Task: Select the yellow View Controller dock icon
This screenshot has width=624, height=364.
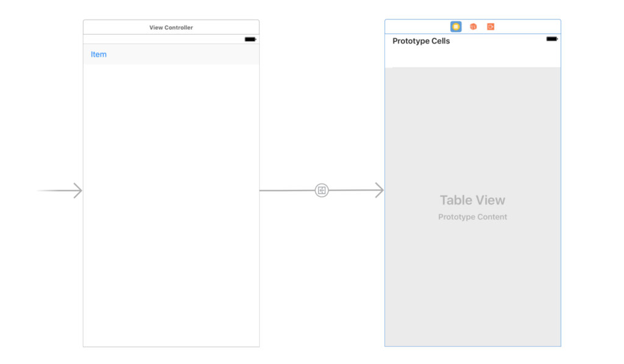Action: (456, 27)
